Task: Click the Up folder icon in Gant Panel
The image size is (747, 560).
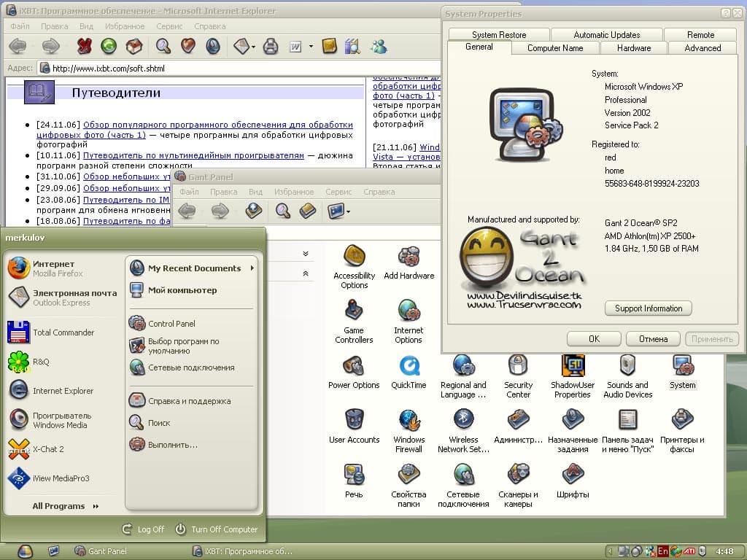Action: [253, 211]
